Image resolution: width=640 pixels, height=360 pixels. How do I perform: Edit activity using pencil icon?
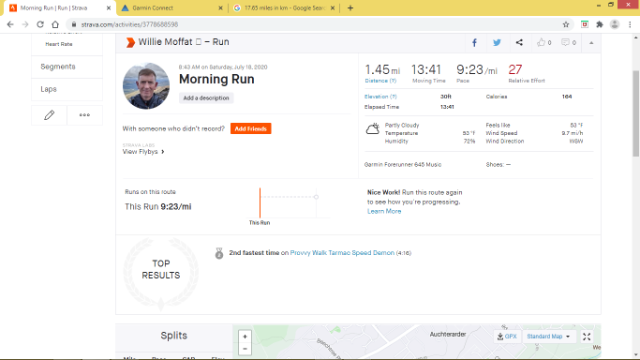[x=49, y=115]
